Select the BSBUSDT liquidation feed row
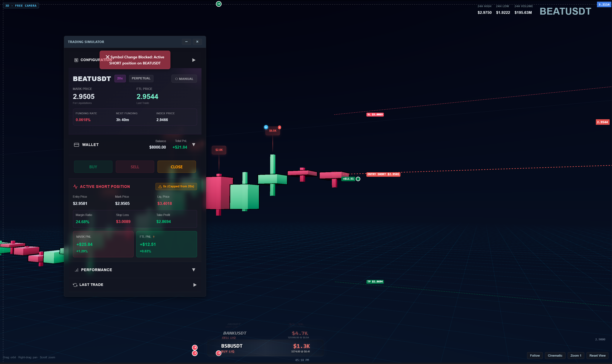612x364 pixels. click(x=266, y=348)
